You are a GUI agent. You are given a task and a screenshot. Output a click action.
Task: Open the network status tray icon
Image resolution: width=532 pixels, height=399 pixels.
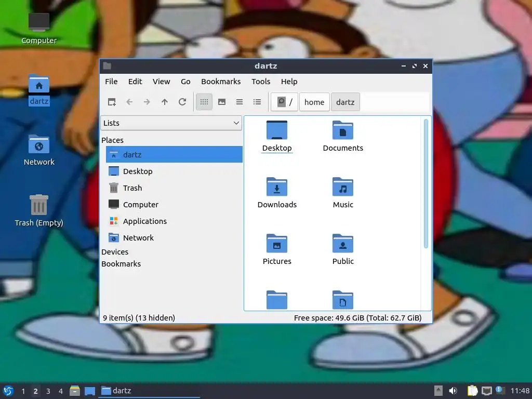[x=486, y=391]
